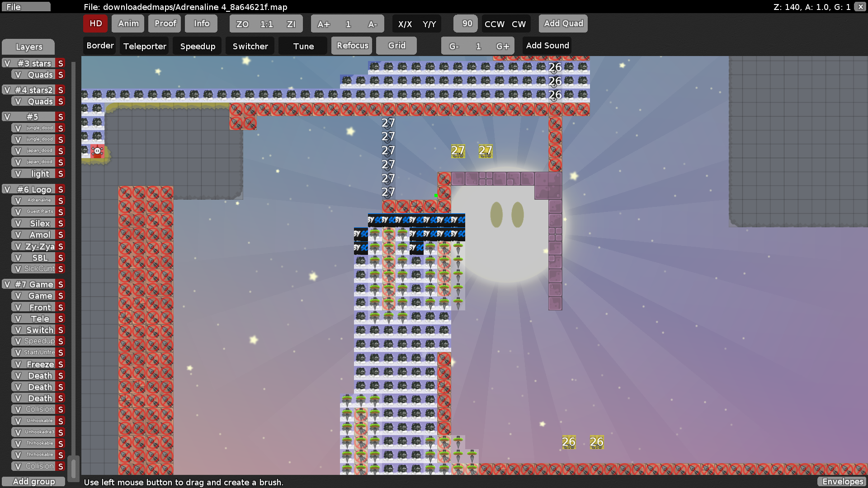
Task: Select the Silex layer in the Logo group
Action: pyautogui.click(x=40, y=223)
